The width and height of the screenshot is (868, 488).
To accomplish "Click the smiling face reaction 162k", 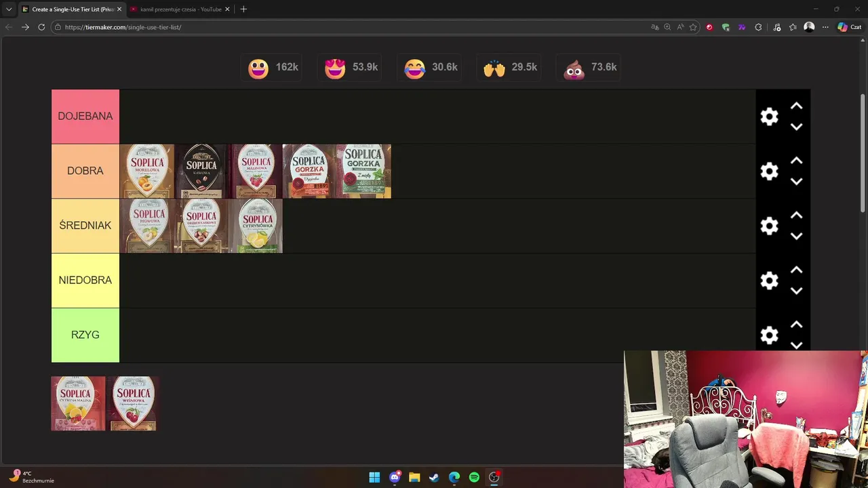I will click(273, 68).
